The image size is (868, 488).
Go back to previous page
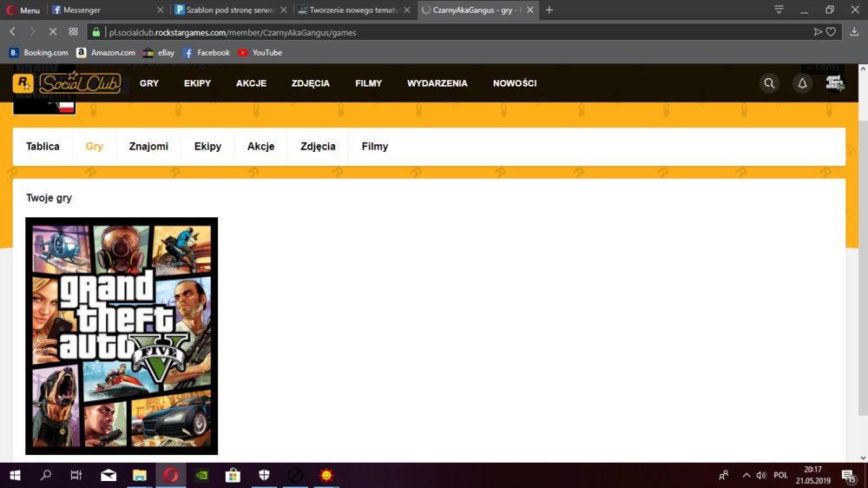click(13, 32)
